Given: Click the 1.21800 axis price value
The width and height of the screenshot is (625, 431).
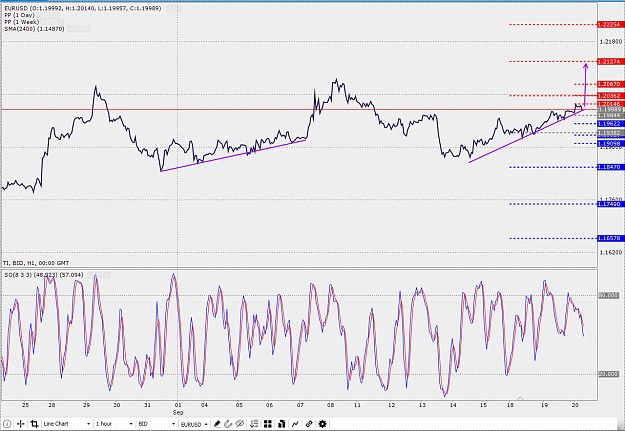Looking at the screenshot, I should (610, 41).
